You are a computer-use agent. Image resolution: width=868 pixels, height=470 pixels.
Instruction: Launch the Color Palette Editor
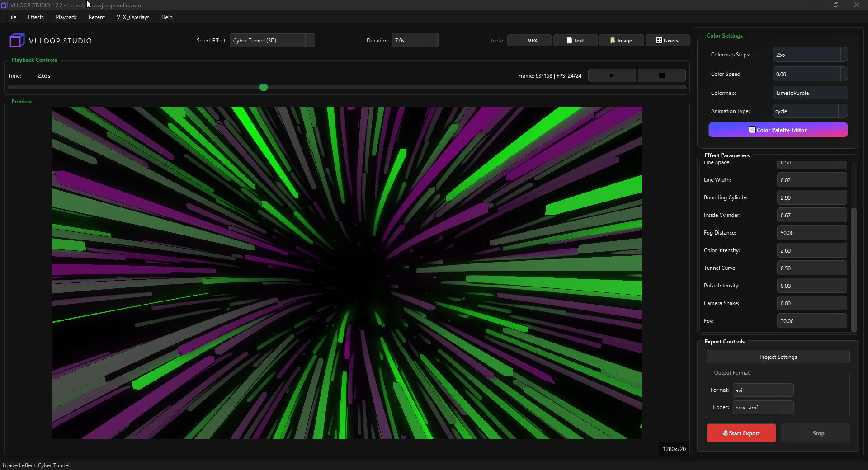778,130
